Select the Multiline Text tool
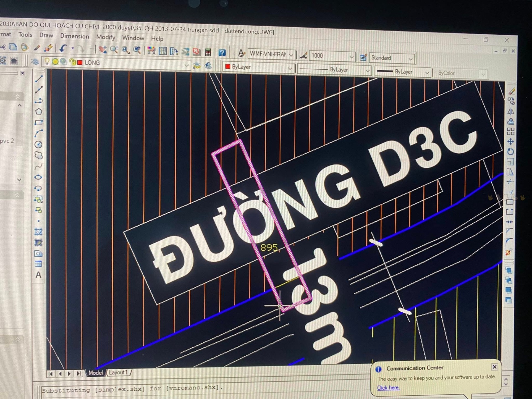Viewport: 532px width, 399px height. tap(38, 275)
